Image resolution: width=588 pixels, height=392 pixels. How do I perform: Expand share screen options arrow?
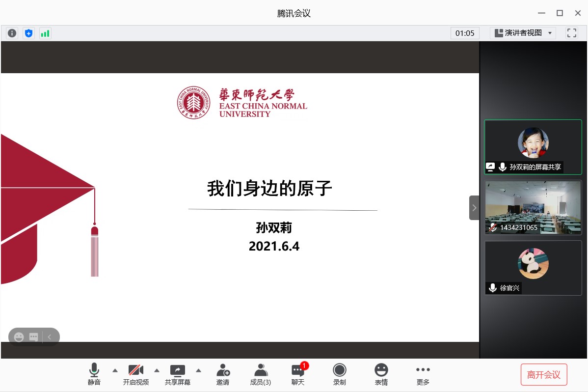click(198, 370)
